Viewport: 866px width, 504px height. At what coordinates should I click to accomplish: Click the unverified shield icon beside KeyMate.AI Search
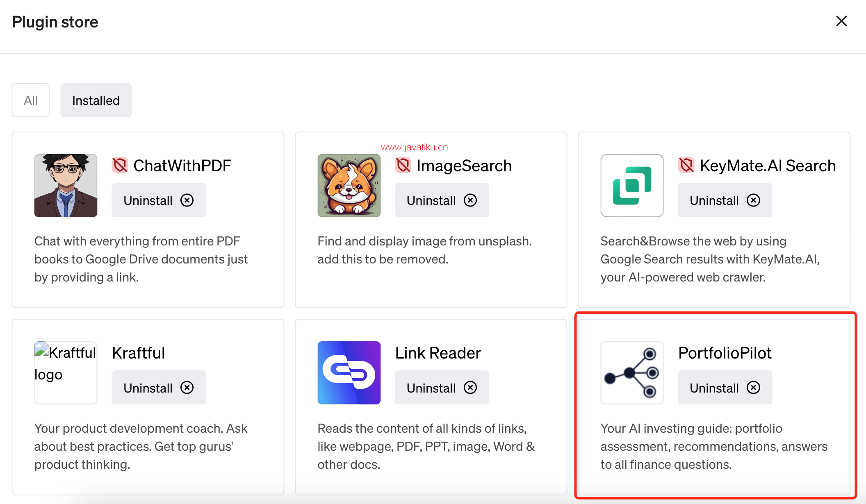tap(686, 166)
